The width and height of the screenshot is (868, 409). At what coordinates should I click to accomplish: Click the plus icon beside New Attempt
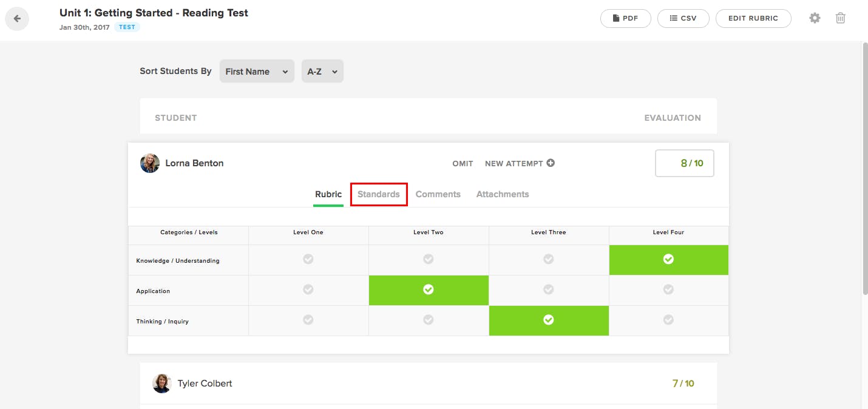pyautogui.click(x=551, y=163)
